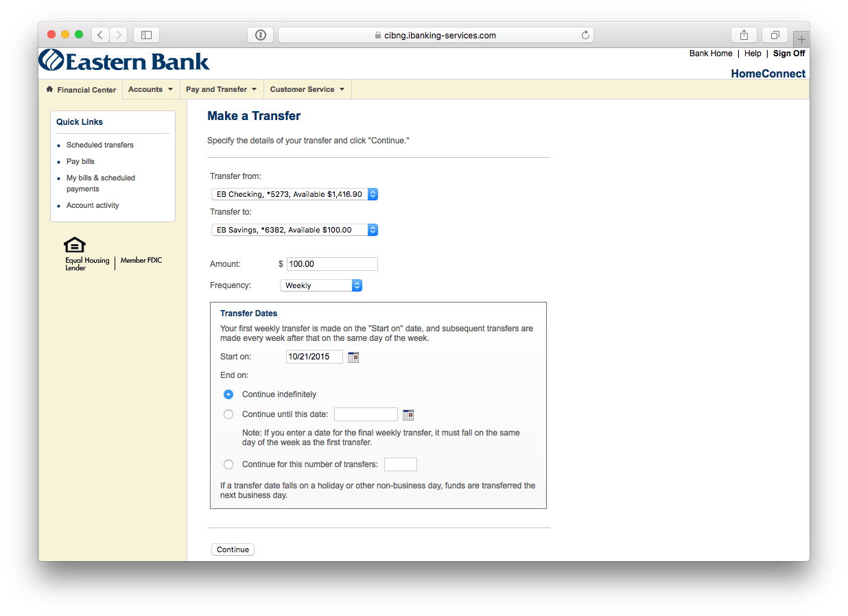Open the Account activity quick link
This screenshot has width=848, height=616.
pos(93,205)
